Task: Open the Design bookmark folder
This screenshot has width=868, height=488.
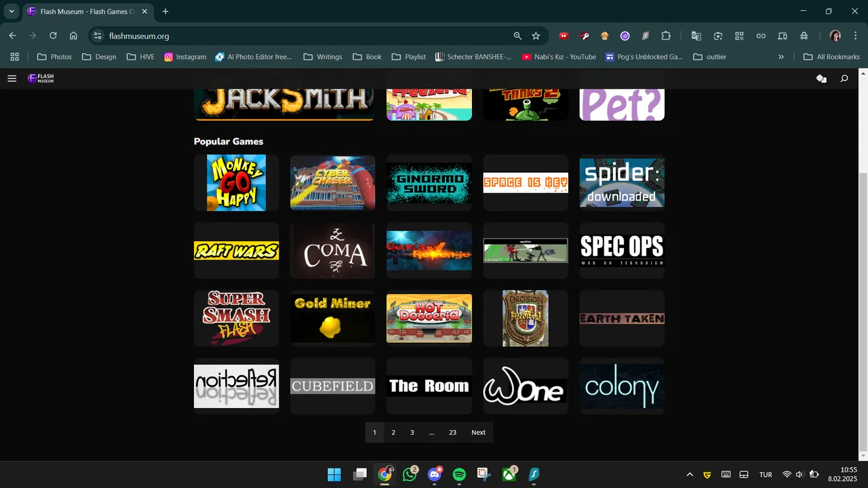Action: coord(99,57)
